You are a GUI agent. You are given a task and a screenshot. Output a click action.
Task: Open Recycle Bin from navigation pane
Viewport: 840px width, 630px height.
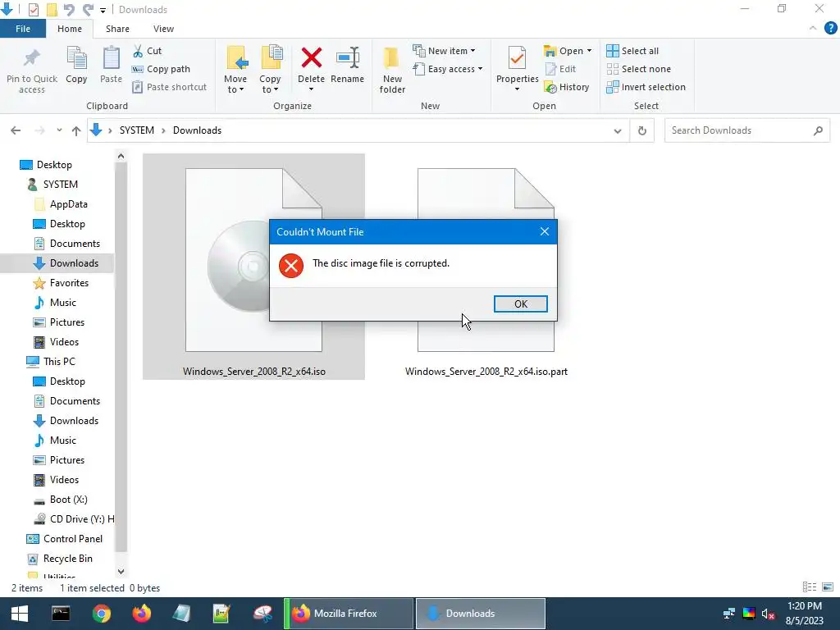(67, 559)
